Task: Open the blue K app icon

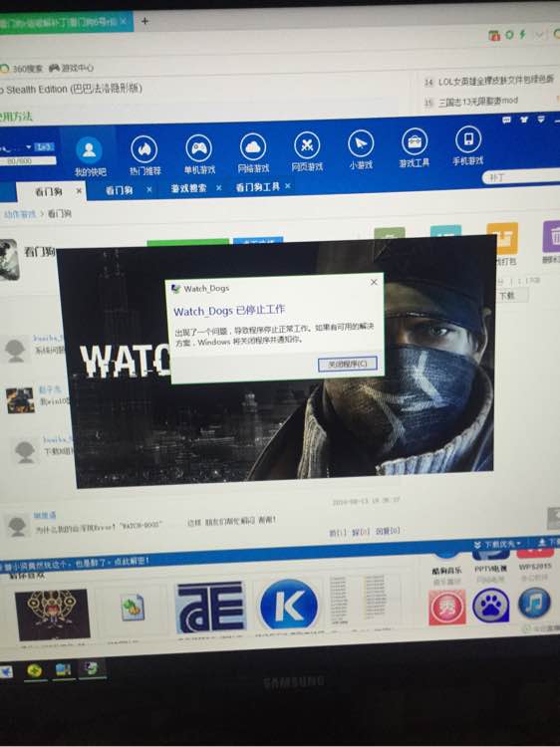Action: click(289, 605)
